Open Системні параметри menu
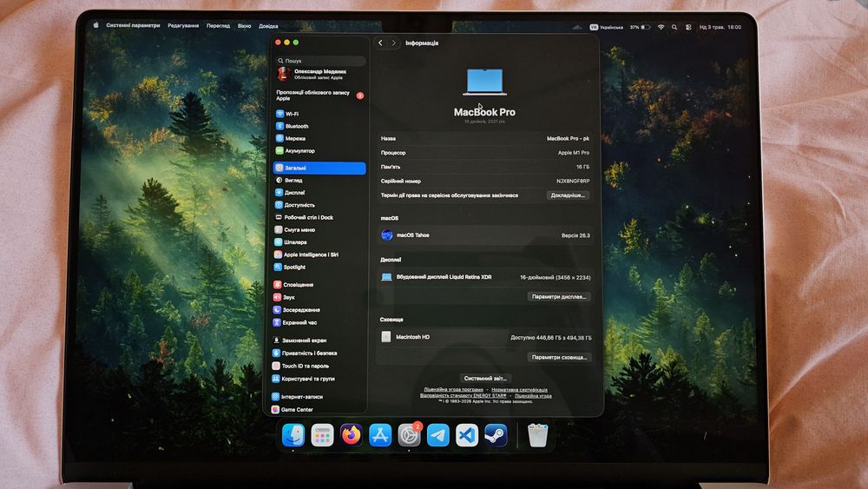This screenshot has height=489, width=868. tap(133, 25)
